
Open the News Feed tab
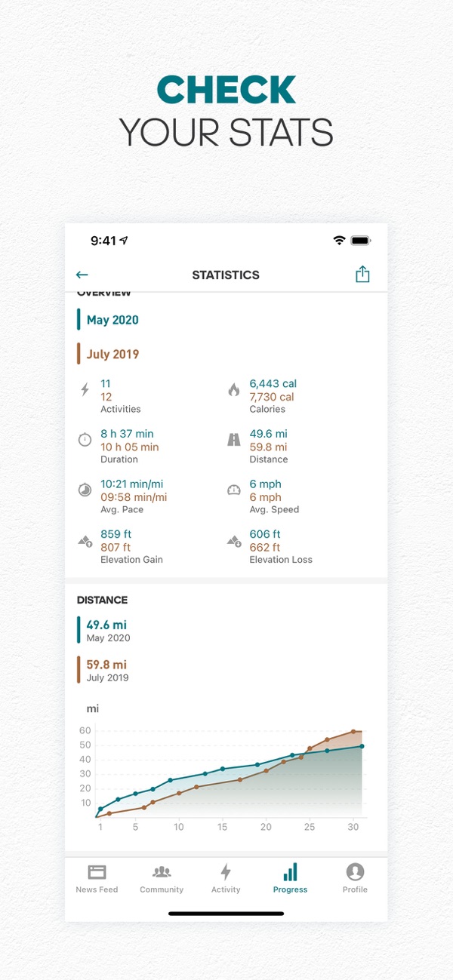97,879
